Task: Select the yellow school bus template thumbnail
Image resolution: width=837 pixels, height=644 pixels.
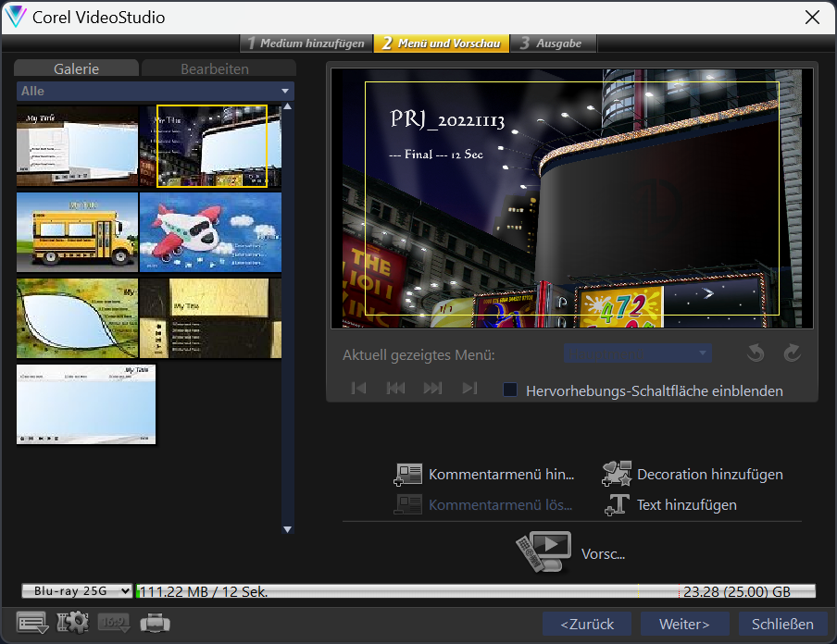Action: (x=78, y=232)
